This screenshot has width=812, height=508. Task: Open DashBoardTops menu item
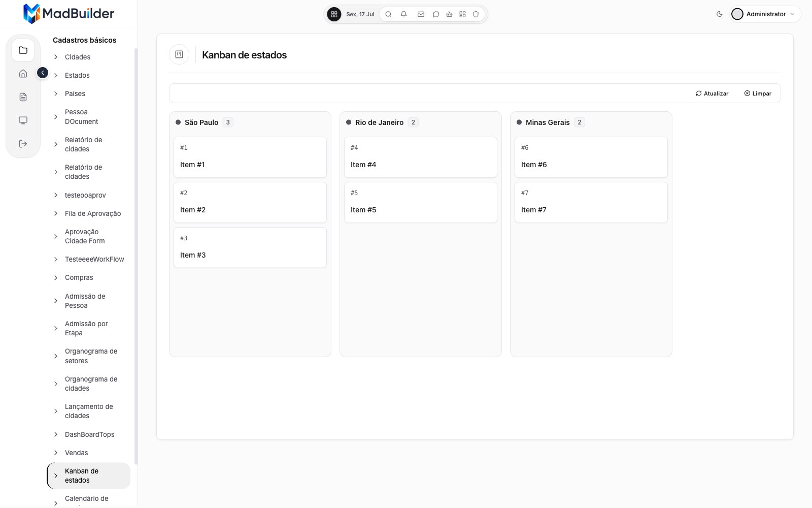pyautogui.click(x=89, y=434)
